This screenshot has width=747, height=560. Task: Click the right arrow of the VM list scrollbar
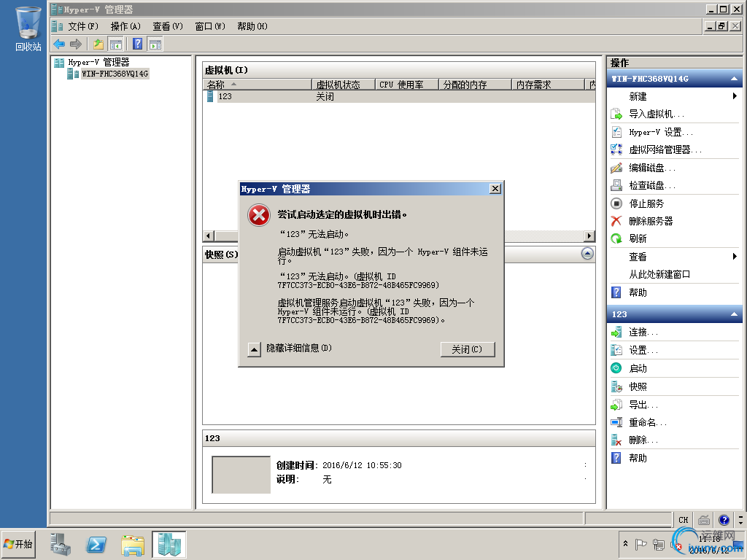tap(589, 236)
